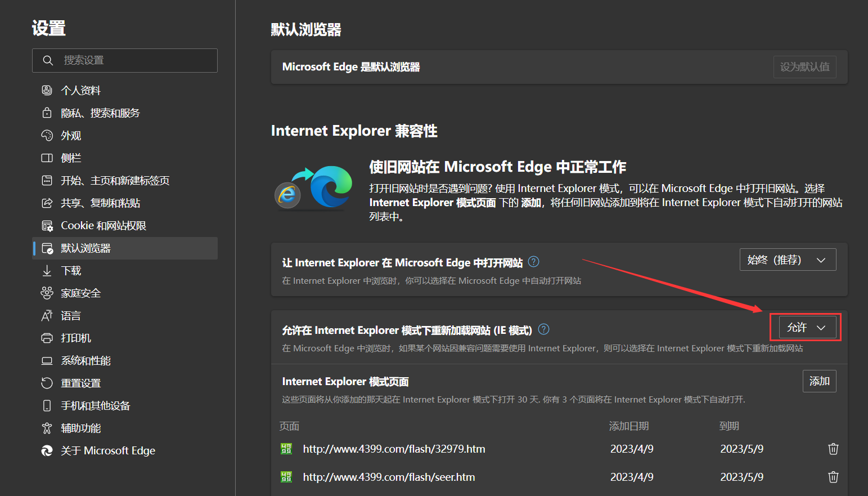Go to 隐私、搜索和服务 settings
This screenshot has height=496, width=868.
pos(125,113)
